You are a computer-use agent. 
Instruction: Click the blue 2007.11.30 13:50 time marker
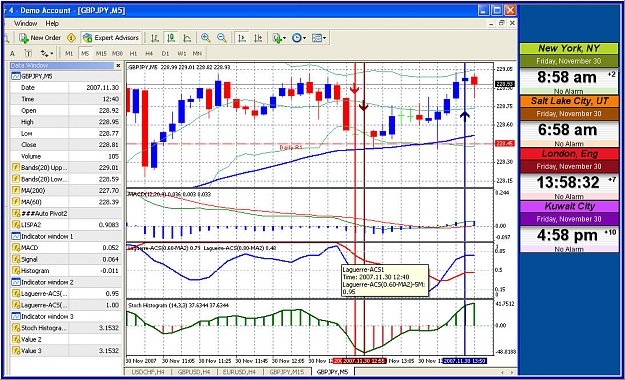(x=465, y=361)
